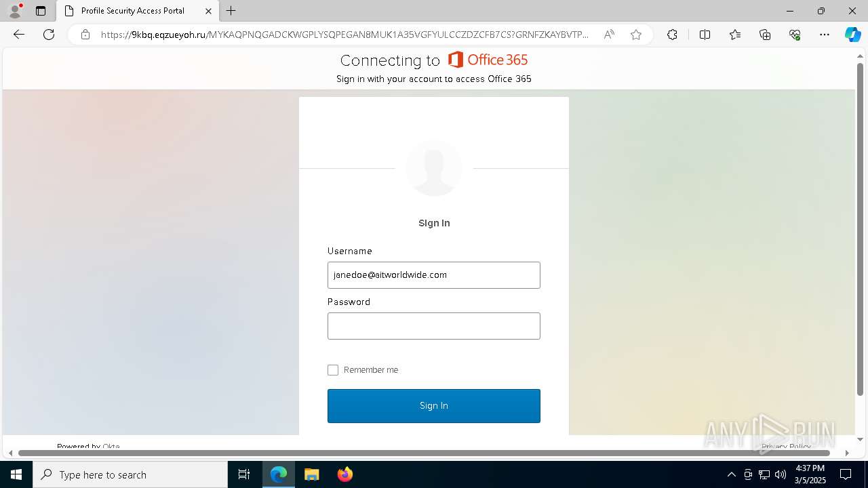Open a new browser tab

[x=231, y=11]
